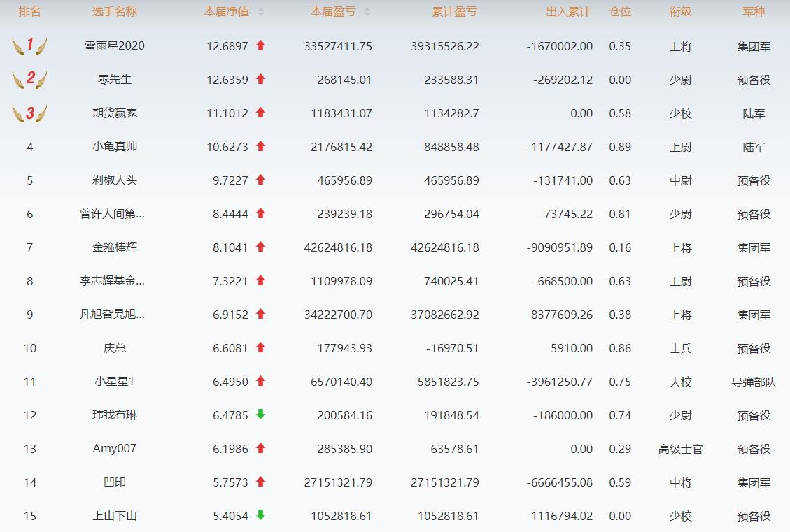Screen dimensions: 790x532
Task: Open the truncated name 李志辉基金…
Action: coord(113,281)
